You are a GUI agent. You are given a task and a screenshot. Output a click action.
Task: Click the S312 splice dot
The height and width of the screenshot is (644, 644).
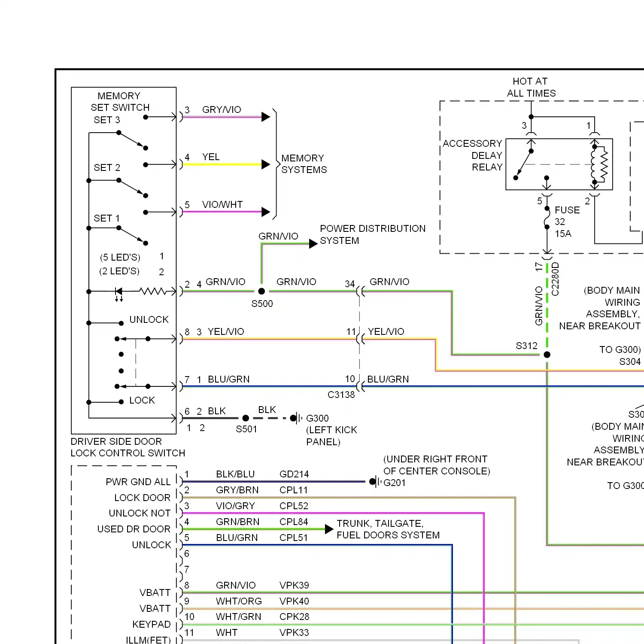tap(547, 355)
